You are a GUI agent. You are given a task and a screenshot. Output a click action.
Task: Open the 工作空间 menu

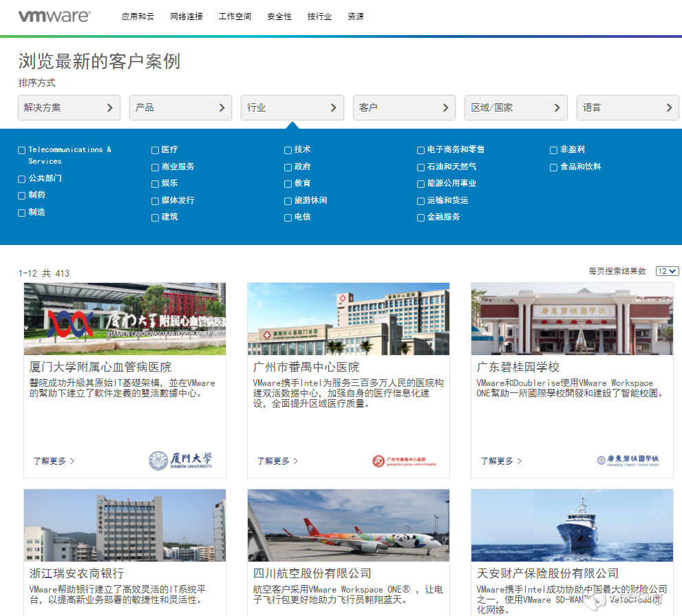235,17
